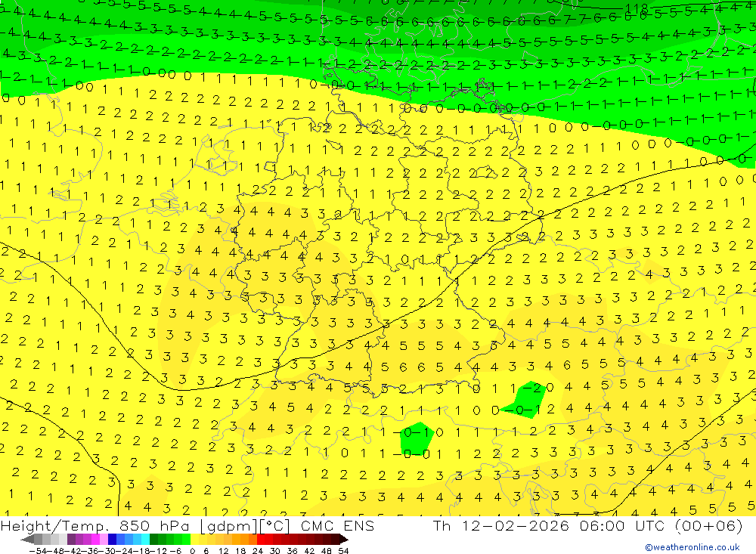Pick the bright red swatch at 24 in the scale
The height and width of the screenshot is (554, 756).
[261, 539]
